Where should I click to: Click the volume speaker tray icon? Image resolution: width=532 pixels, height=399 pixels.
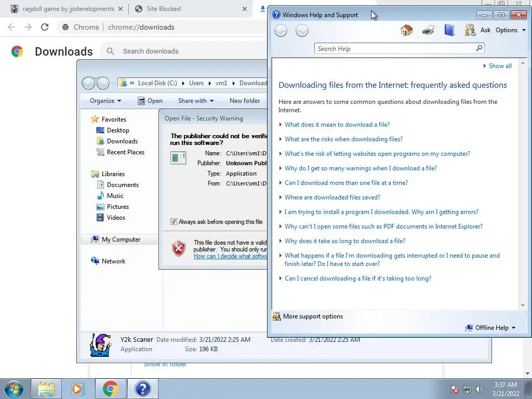(x=479, y=389)
